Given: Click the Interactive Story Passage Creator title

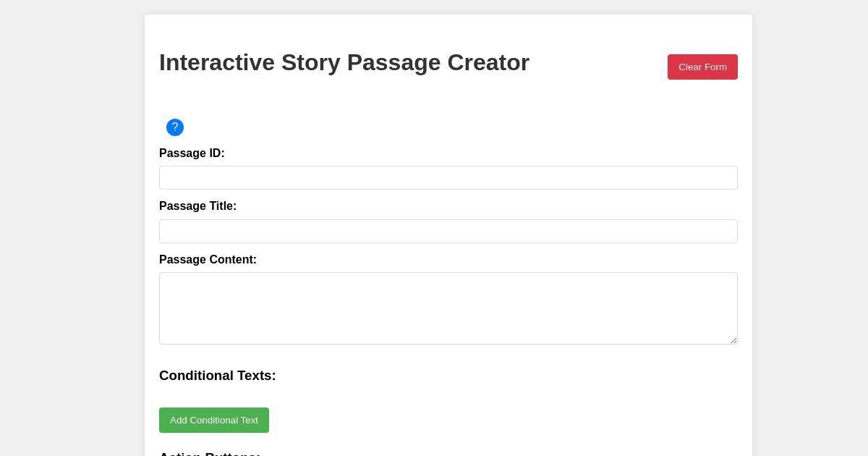Looking at the screenshot, I should click(344, 62).
